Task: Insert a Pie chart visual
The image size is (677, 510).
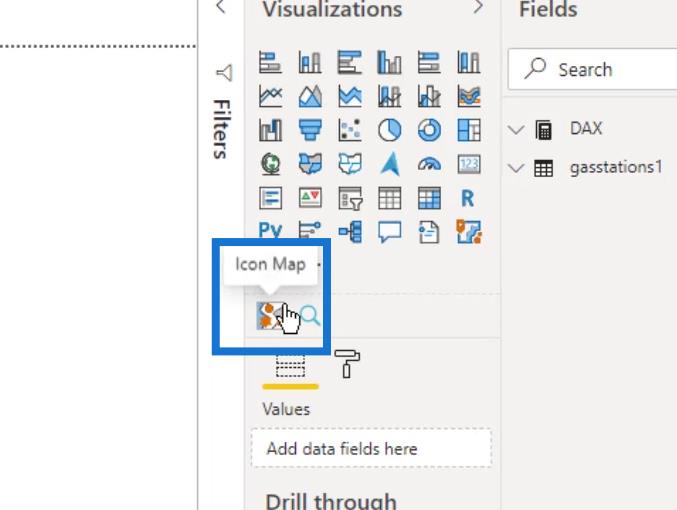Action: coord(389,130)
